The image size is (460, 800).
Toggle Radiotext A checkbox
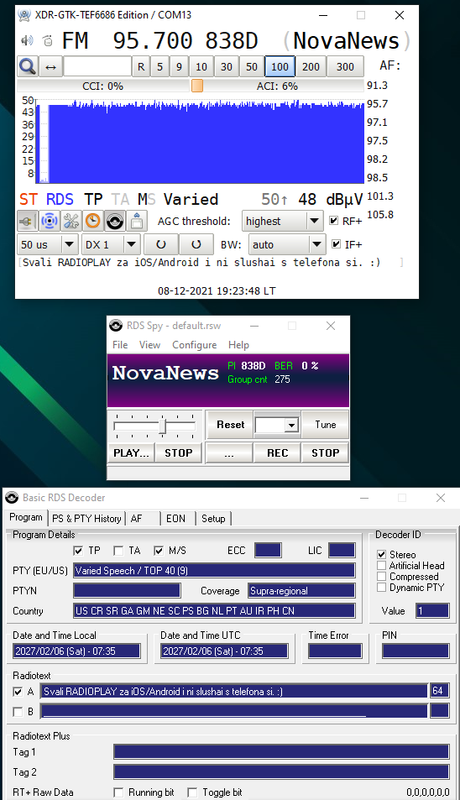pyautogui.click(x=17, y=691)
